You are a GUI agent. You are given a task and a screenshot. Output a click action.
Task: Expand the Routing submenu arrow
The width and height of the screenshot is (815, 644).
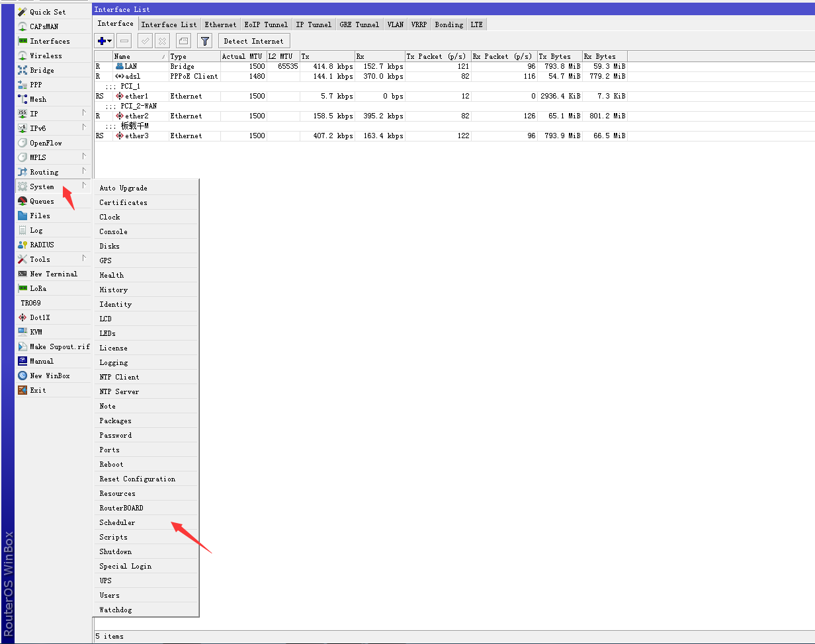[84, 171]
